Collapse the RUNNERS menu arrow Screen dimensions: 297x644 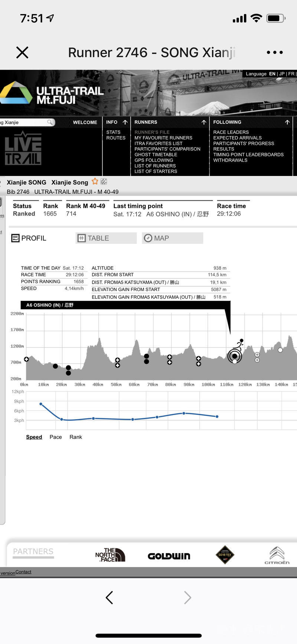tap(204, 122)
